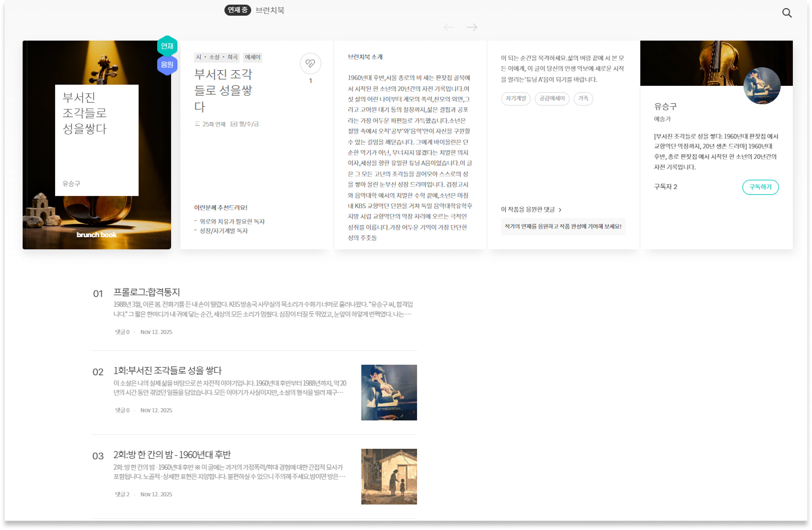Open the 브런치북 header tab
The image size is (812, 530).
(270, 10)
